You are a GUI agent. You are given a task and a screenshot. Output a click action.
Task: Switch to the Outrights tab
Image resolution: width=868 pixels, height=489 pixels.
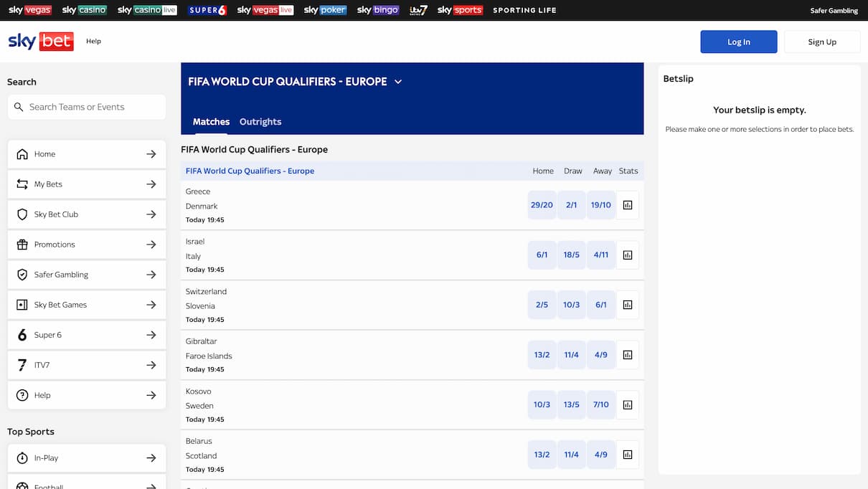tap(260, 122)
